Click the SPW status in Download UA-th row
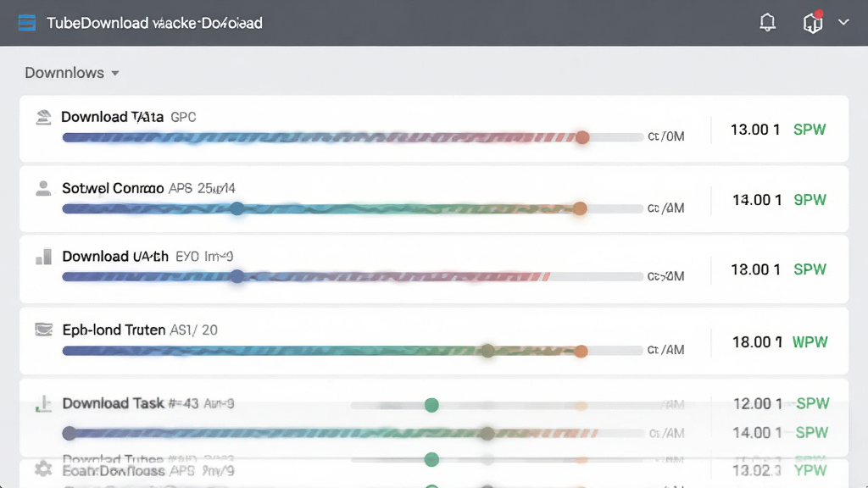 click(x=810, y=269)
